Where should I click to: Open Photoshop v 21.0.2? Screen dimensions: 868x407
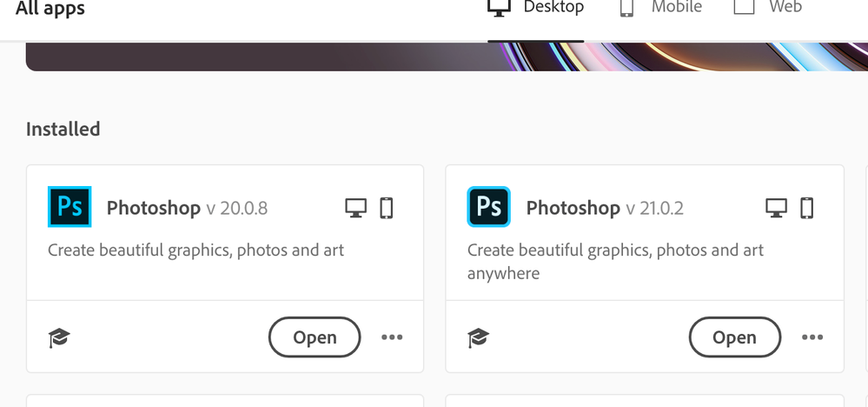pos(734,337)
